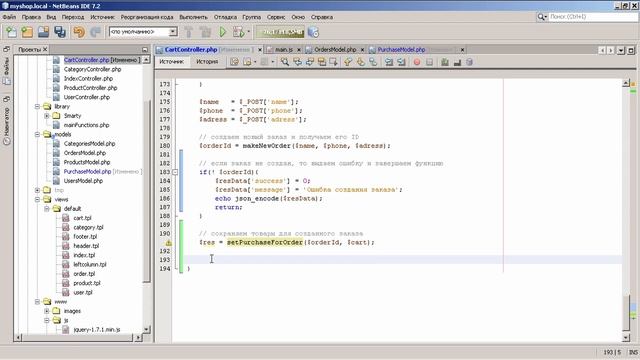Switch to the OrdersModel.php editor tab
The height and width of the screenshot is (360, 640).
[x=335, y=49]
